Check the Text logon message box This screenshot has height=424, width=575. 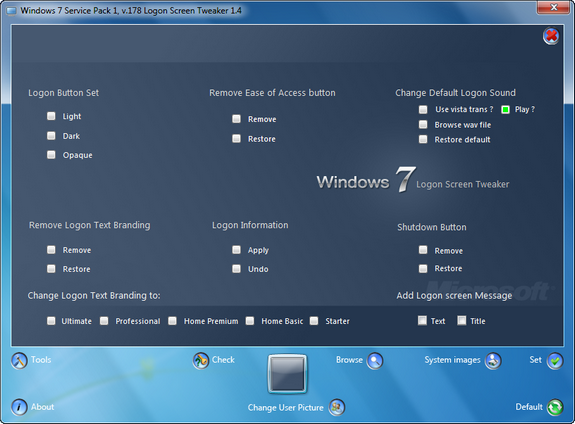[422, 321]
